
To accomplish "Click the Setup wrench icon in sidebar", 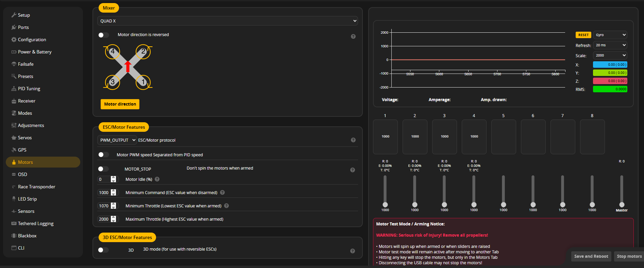I will point(14,15).
